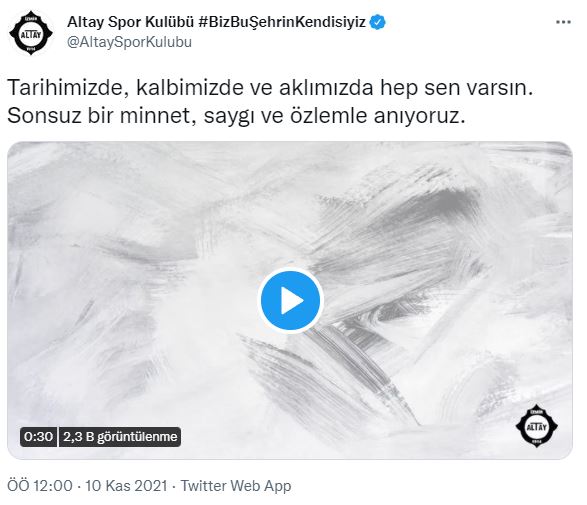Click the 0:30 video duration badge
587x505 pixels.
[x=39, y=436]
